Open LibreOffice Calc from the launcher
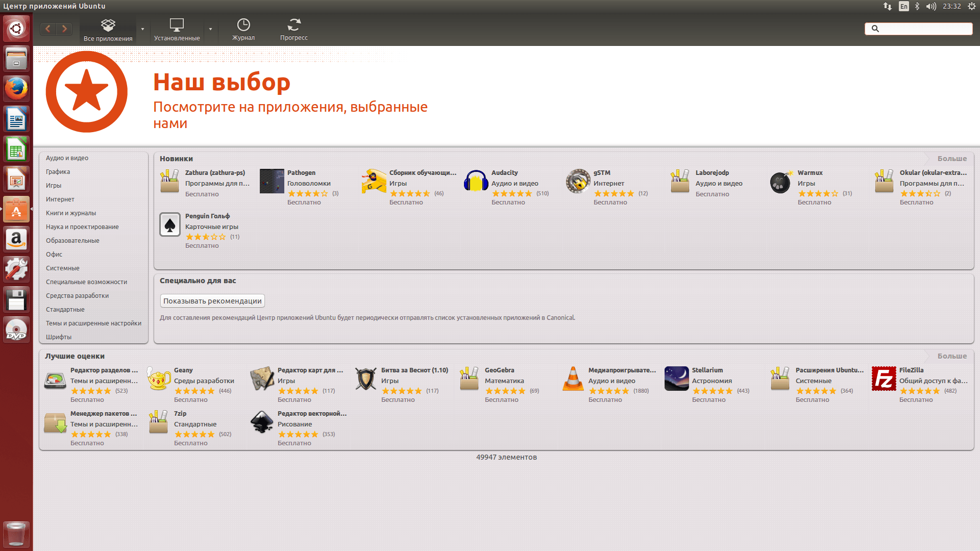The width and height of the screenshot is (980, 551). coord(16,149)
